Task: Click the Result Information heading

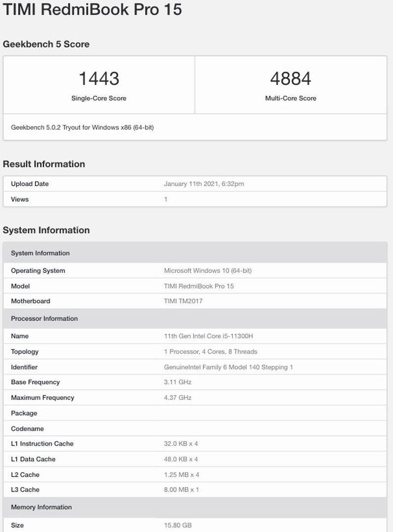Action: (44, 164)
